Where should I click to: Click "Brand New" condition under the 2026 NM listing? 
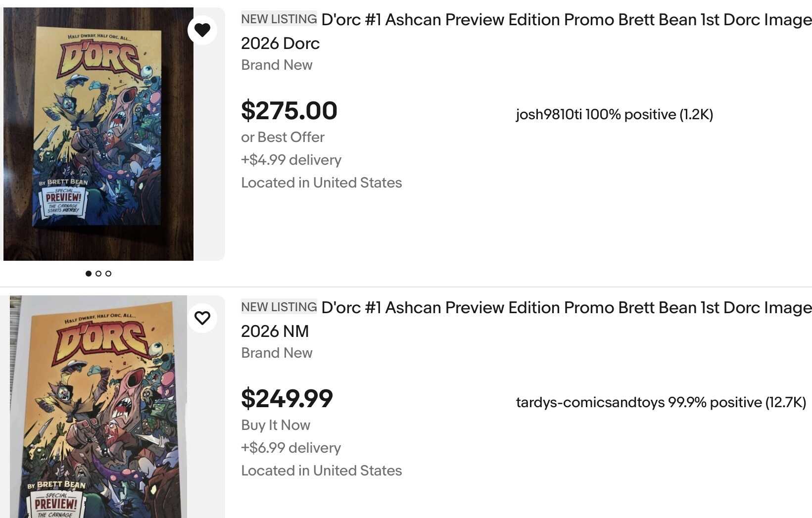click(x=277, y=353)
